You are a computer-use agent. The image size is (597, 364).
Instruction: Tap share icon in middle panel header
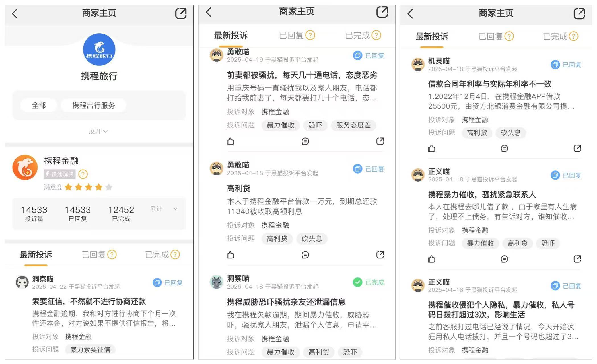382,12
